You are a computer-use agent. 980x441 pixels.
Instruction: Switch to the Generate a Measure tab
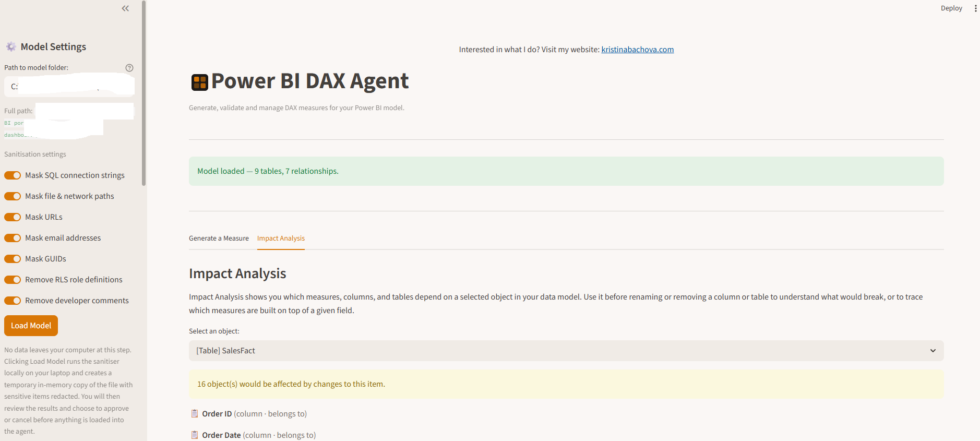coord(219,239)
